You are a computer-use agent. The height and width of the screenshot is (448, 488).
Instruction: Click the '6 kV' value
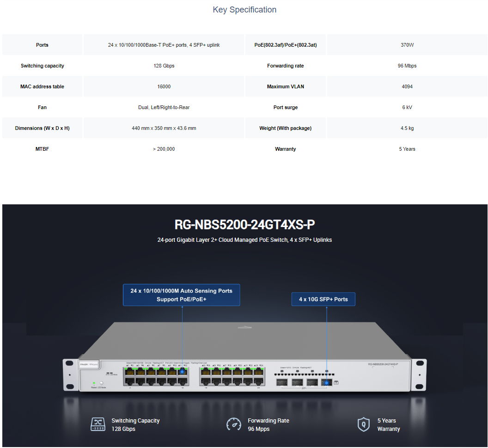(x=407, y=107)
